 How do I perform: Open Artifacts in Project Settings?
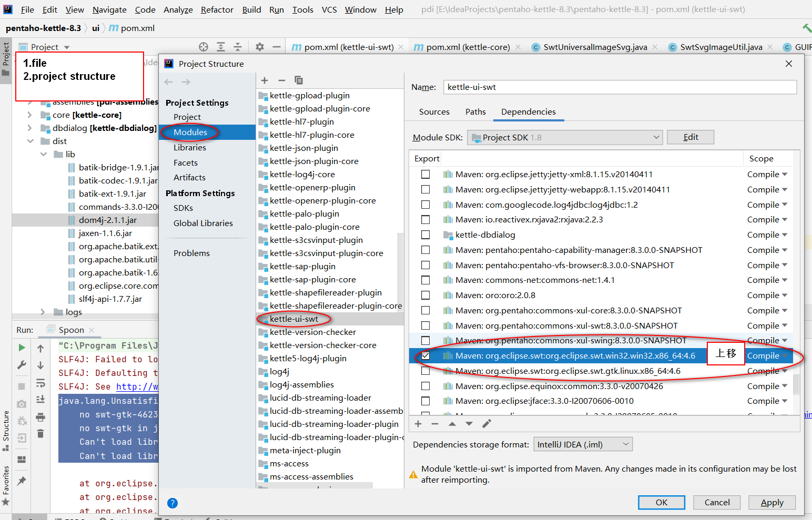point(190,178)
